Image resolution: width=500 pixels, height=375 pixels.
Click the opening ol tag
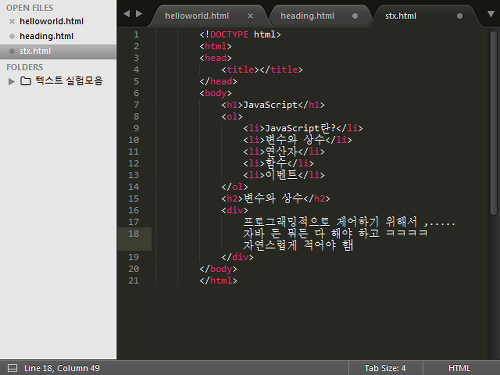point(232,117)
